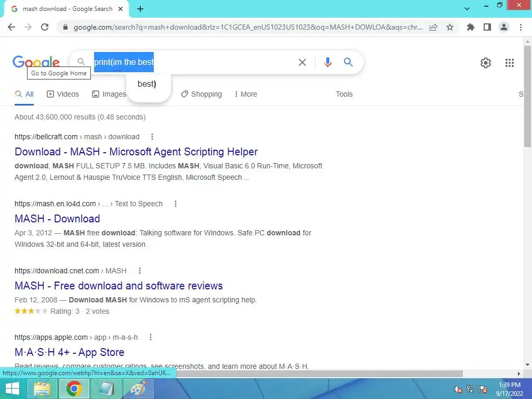Open M·A·S·H 4+ - App Store link
This screenshot has height=399, width=532.
click(x=70, y=352)
